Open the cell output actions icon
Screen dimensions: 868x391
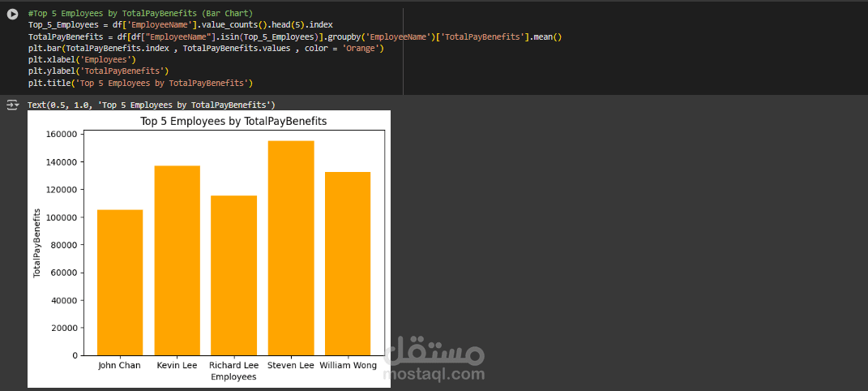pos(12,105)
